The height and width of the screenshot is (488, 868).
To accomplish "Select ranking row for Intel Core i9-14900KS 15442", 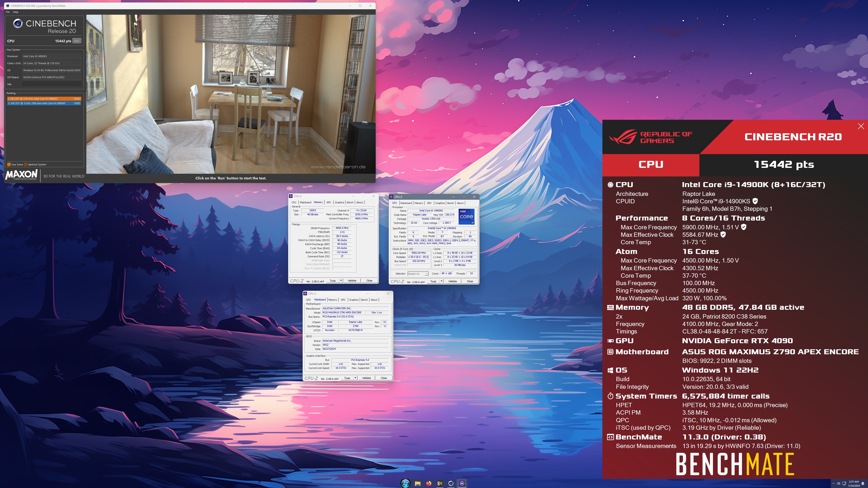I will pos(44,99).
